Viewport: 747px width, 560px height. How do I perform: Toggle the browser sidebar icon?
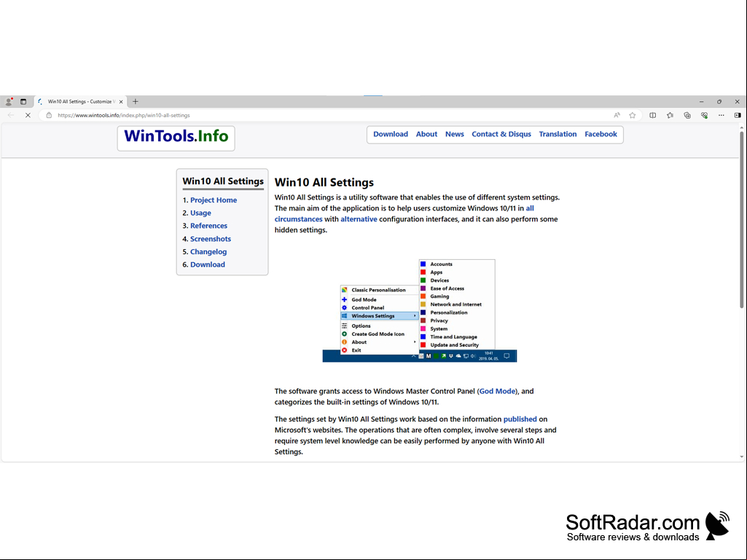[738, 115]
